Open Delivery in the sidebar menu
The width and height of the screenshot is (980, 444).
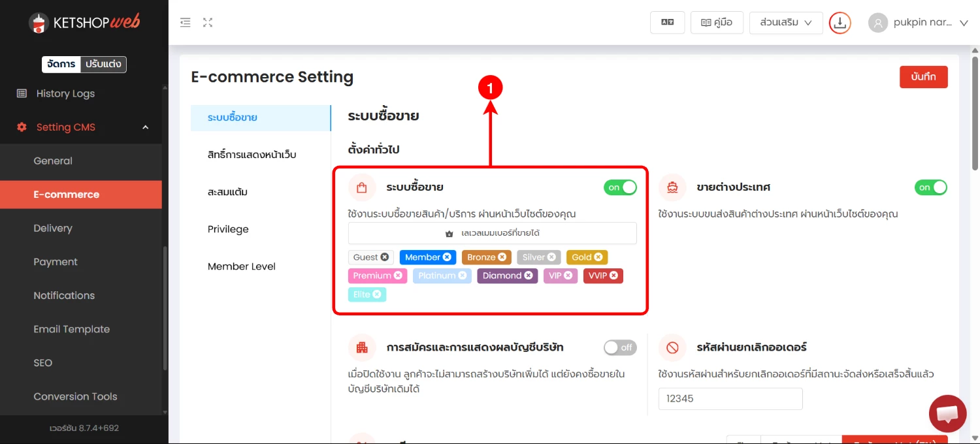[53, 228]
